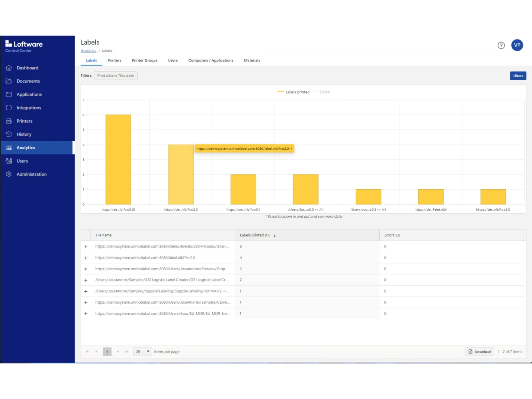This screenshot has width=532, height=399.
Task: Select page 1 in pagination
Action: (x=107, y=351)
